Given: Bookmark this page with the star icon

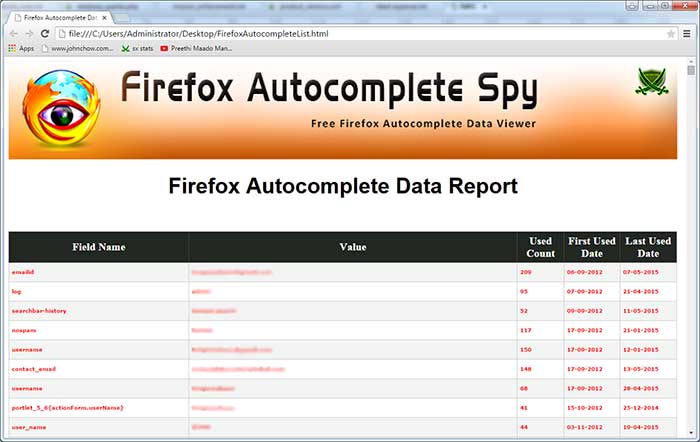Looking at the screenshot, I should click(671, 34).
